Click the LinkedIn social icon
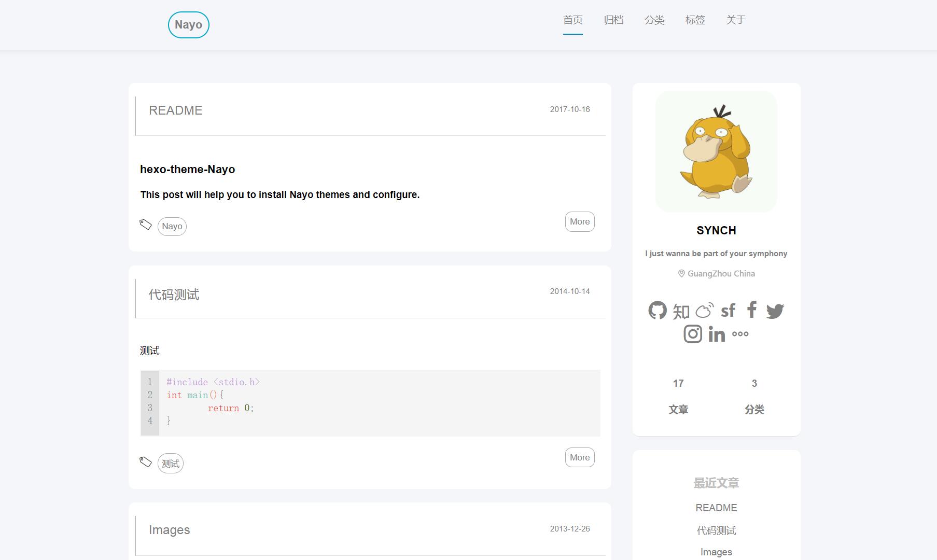Viewport: 937px width, 560px height. (717, 334)
